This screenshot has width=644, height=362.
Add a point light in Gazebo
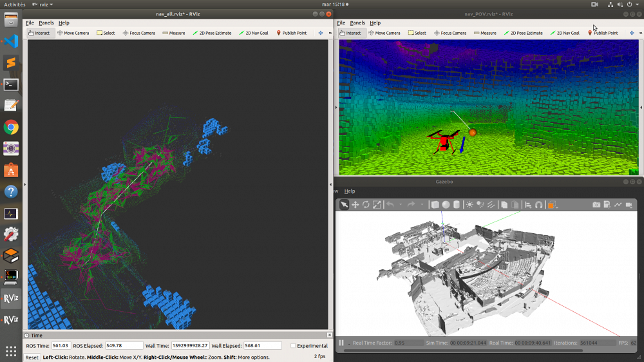[x=470, y=205]
